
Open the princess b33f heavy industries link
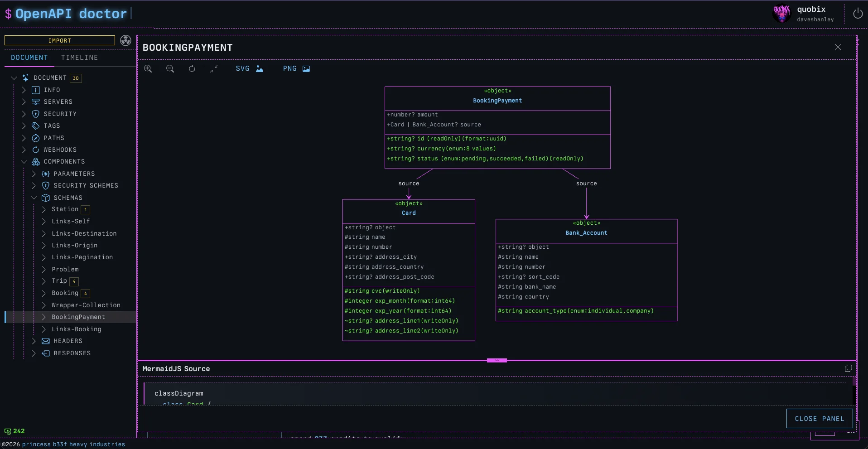[73, 444]
